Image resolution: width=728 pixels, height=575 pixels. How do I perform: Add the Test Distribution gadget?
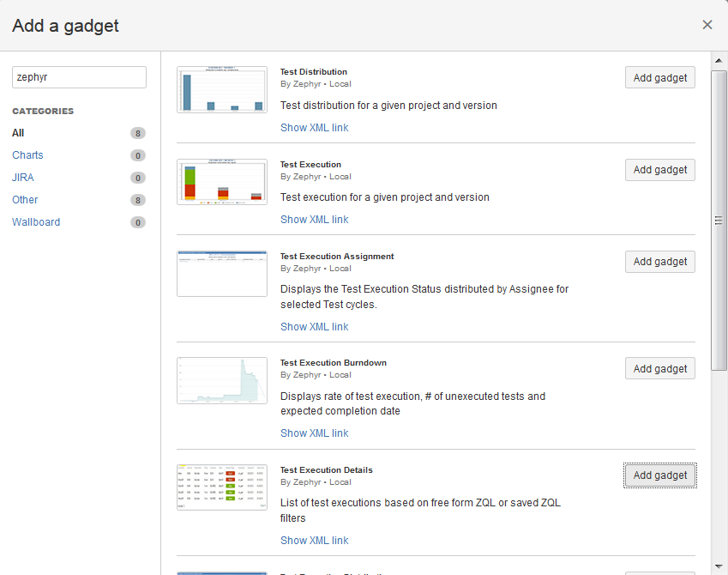click(659, 78)
